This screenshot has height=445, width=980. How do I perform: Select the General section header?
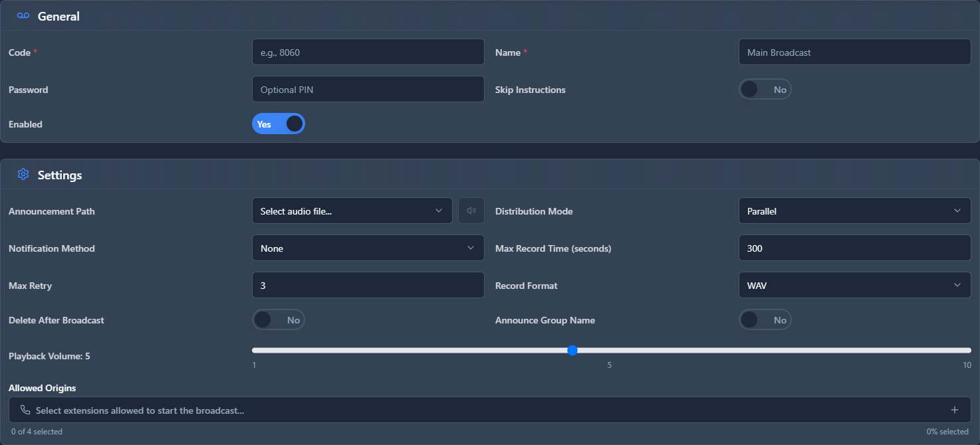(60, 15)
